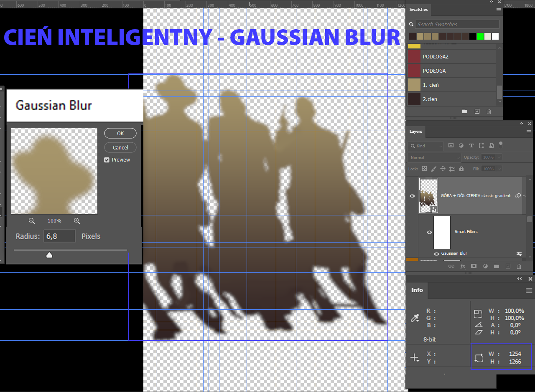Hide the GÓRA + DÓŁ CIENIA layer
This screenshot has width=535, height=392.
point(413,196)
